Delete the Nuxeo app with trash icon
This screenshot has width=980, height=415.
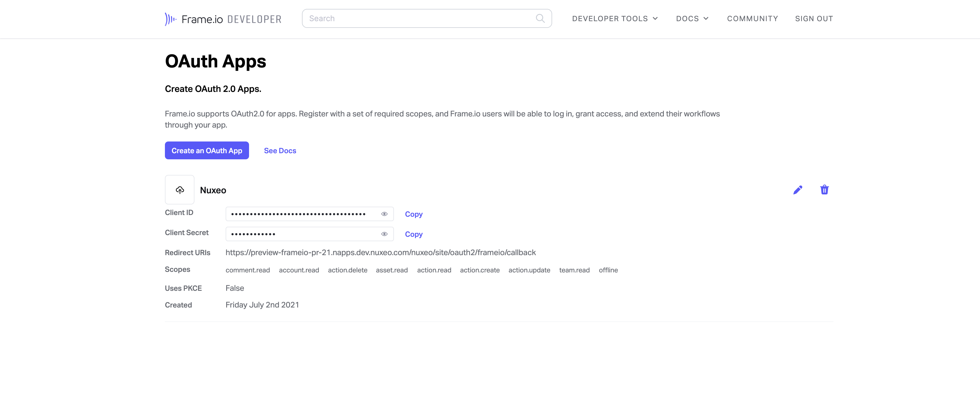pos(824,189)
